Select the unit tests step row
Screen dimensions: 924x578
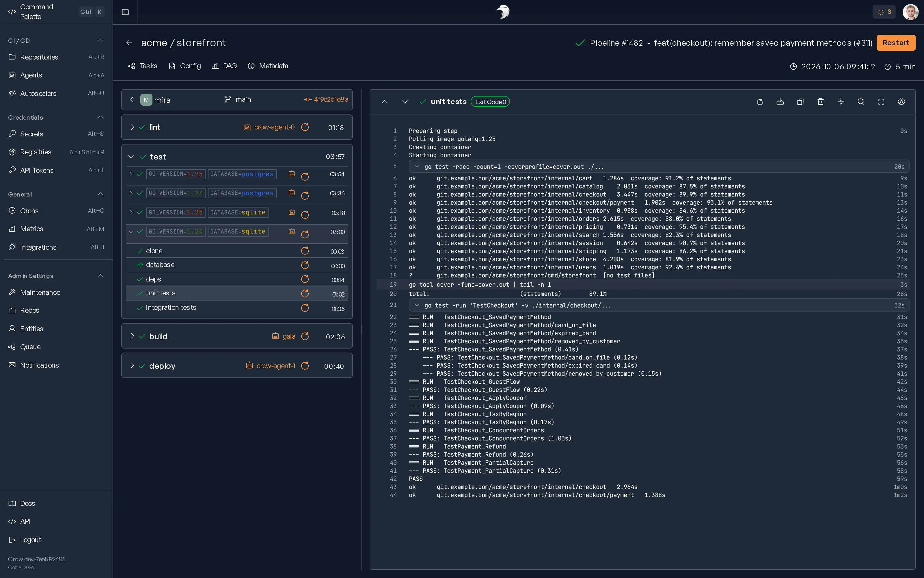tap(237, 293)
